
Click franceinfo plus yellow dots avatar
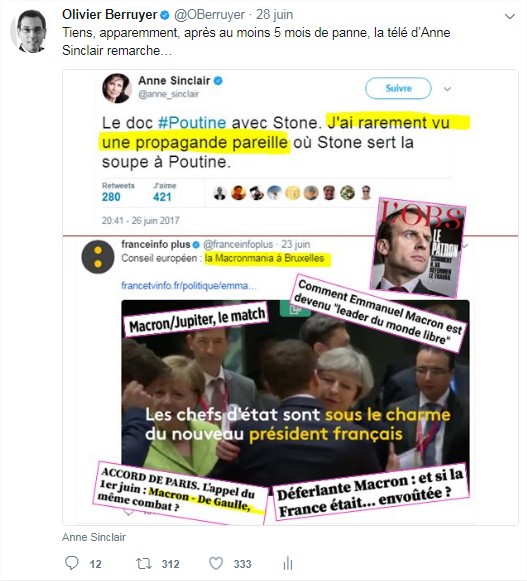pos(98,257)
